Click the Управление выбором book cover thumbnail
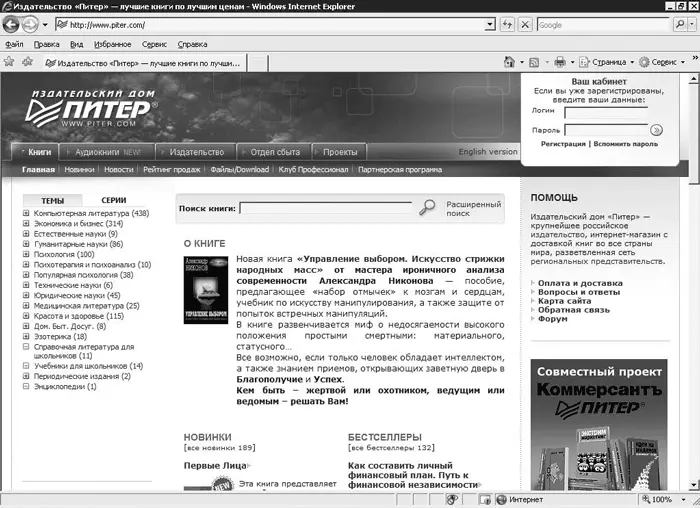Viewport: 700px width, 508px height. (206, 290)
